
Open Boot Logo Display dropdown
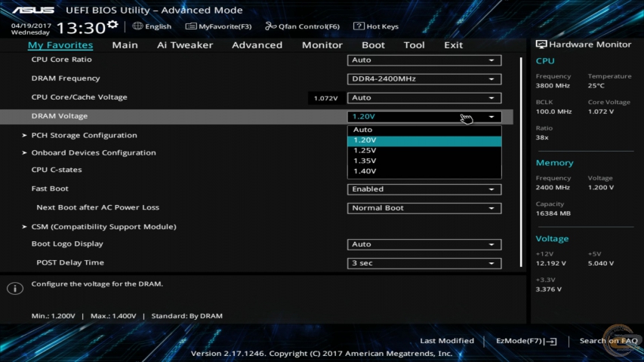(424, 244)
